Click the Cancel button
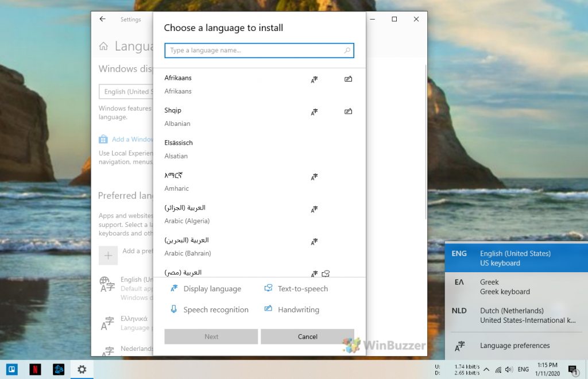 (307, 337)
